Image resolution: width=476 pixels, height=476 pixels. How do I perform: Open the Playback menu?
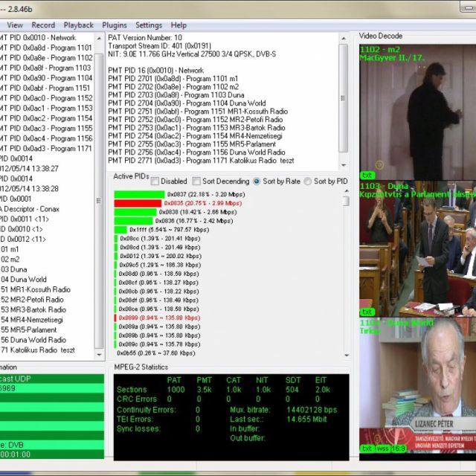click(x=78, y=25)
